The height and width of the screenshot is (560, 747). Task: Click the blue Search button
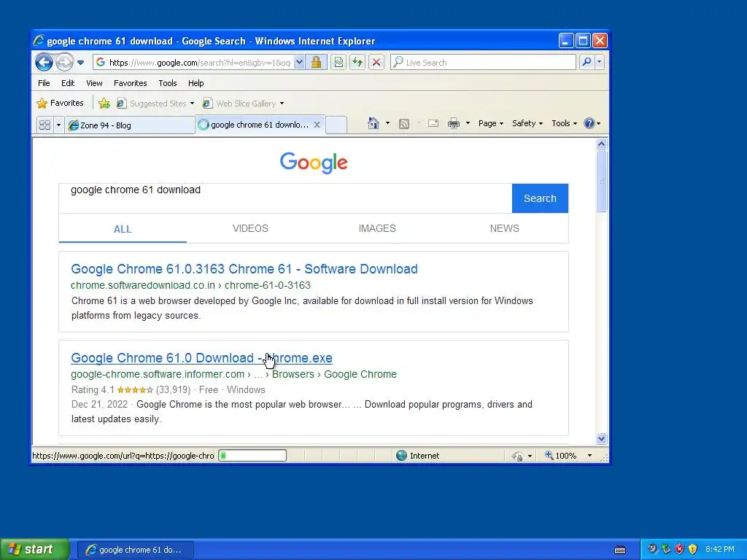[541, 198]
